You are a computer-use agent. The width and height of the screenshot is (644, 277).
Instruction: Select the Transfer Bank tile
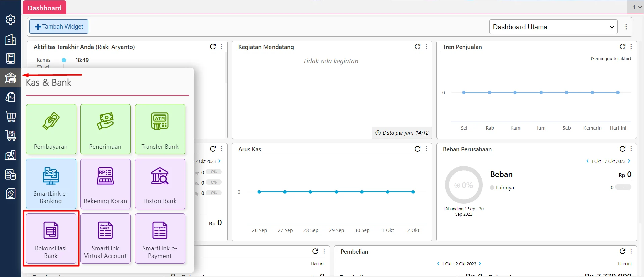click(x=160, y=129)
